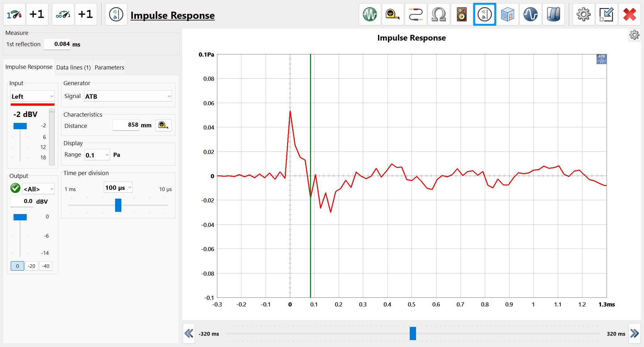Open the Output channel dropdown showing <All>
This screenshot has height=347, width=644.
[x=38, y=189]
